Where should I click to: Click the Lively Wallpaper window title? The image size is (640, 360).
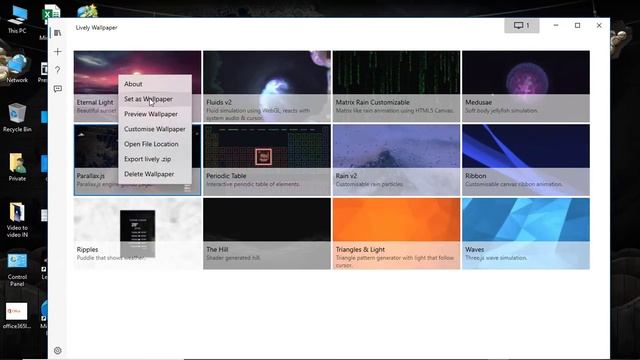(x=96, y=27)
